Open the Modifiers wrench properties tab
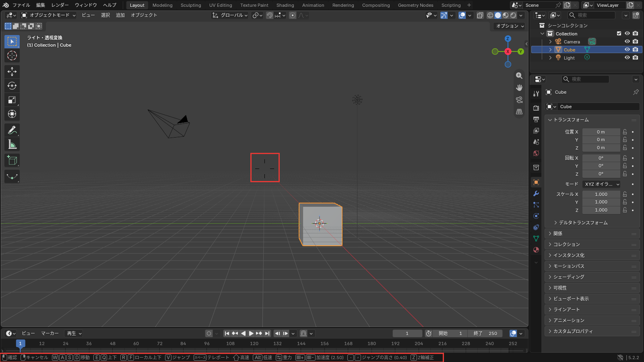The width and height of the screenshot is (644, 362). click(x=536, y=193)
